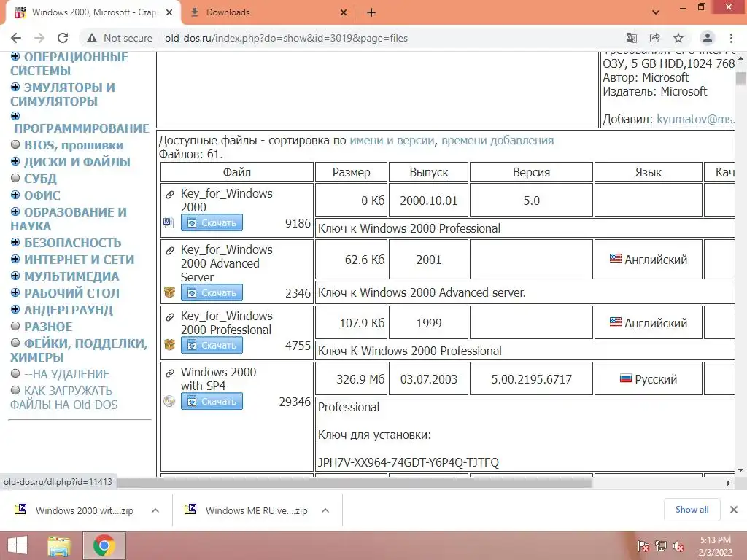
Task: Expand МУЛЬТИМЕДИА plus icon
Action: [x=15, y=276]
